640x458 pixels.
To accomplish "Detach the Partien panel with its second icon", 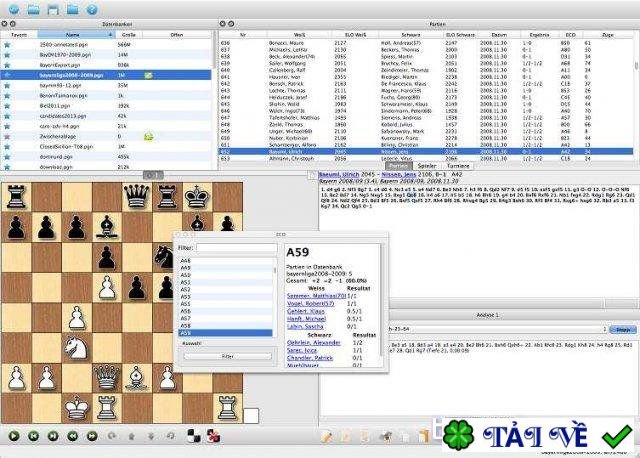I will coord(231,24).
